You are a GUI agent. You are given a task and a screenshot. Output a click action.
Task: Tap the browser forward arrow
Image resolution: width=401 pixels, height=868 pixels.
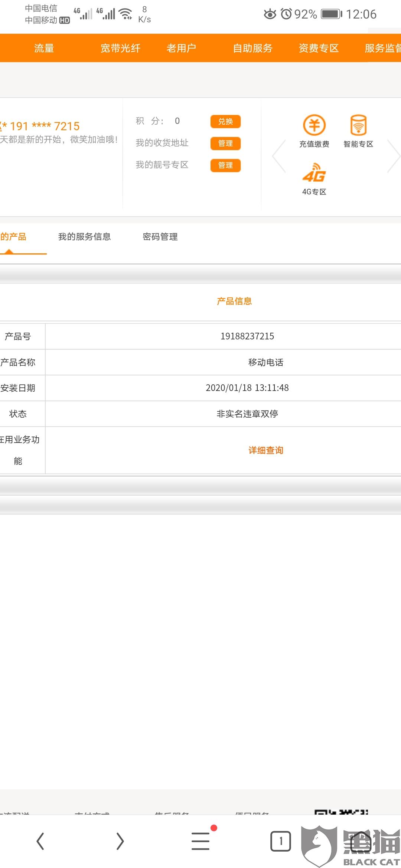120,841
